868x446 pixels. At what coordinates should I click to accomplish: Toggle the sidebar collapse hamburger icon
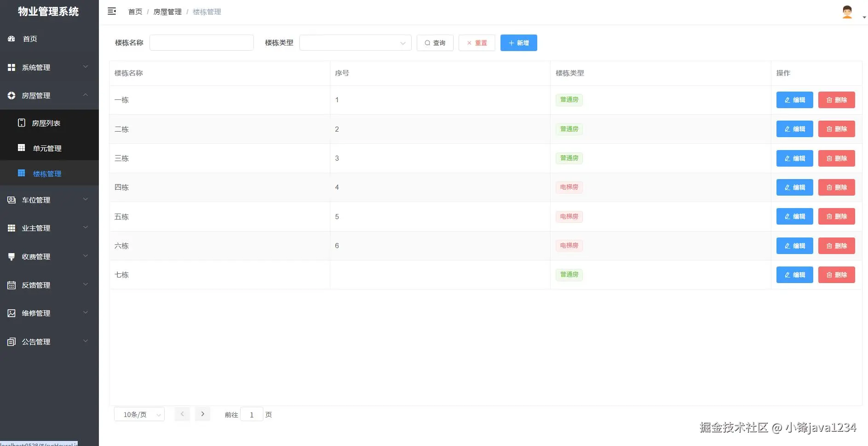click(112, 12)
